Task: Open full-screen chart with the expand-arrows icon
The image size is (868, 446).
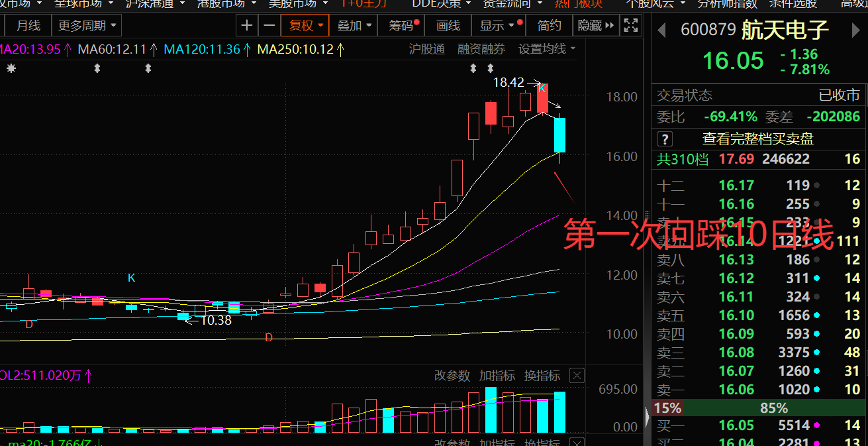Action: [x=630, y=26]
